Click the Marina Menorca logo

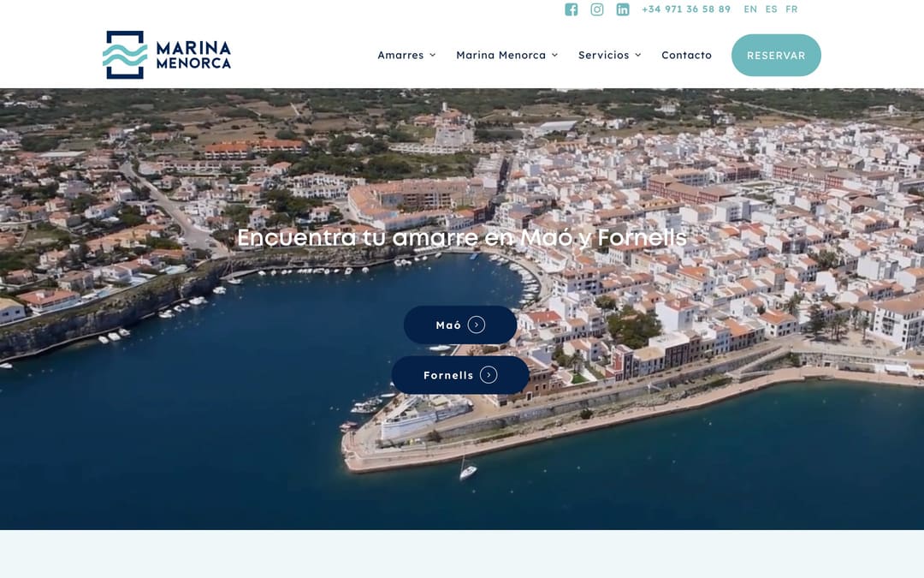coord(167,55)
